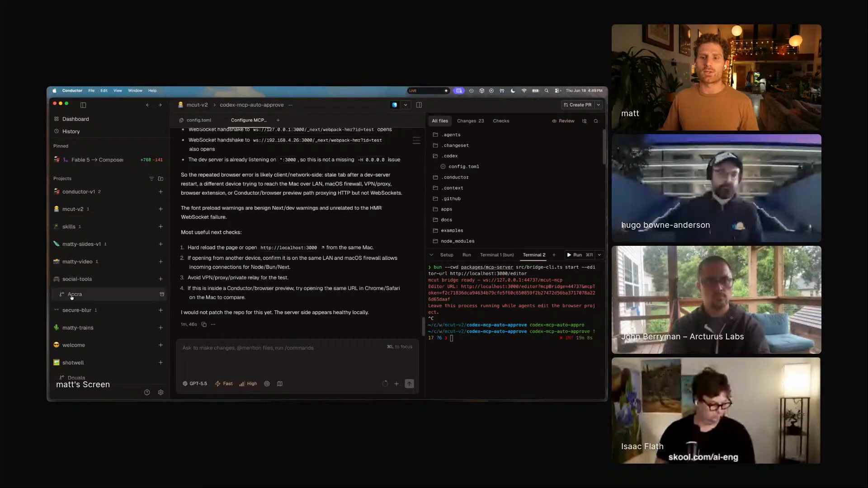868x488 pixels.
Task: Expand the mcut-v2 project
Action: tap(73, 209)
